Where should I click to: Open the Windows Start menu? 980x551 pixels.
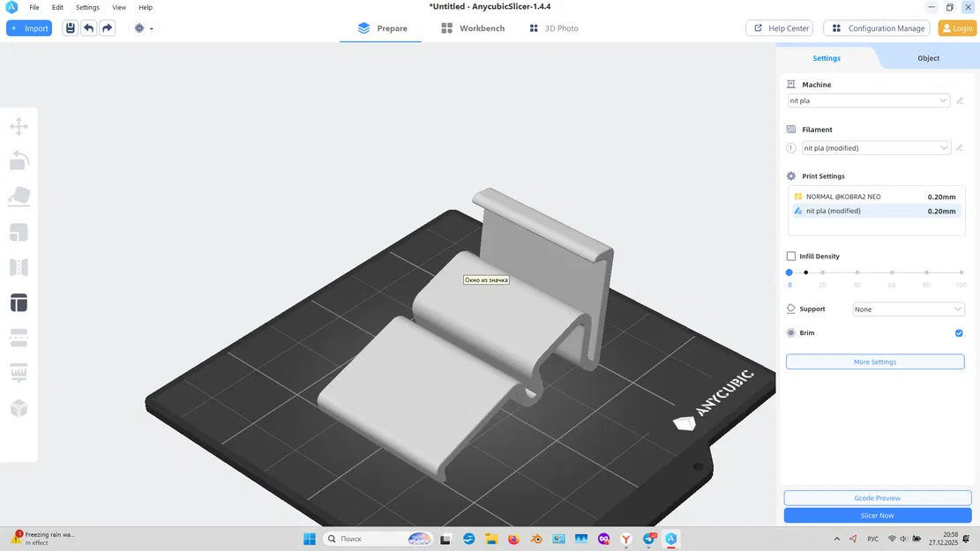click(310, 540)
